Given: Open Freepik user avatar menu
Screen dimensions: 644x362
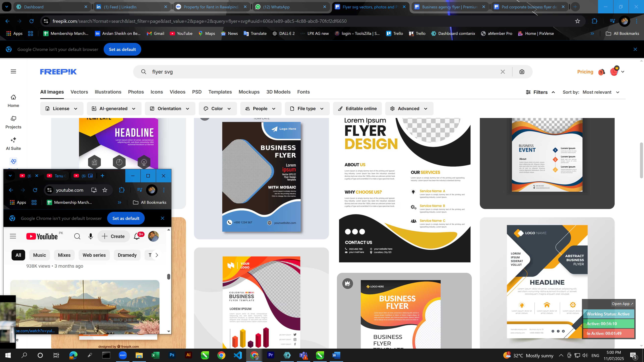Looking at the screenshot, I should click(x=617, y=71).
